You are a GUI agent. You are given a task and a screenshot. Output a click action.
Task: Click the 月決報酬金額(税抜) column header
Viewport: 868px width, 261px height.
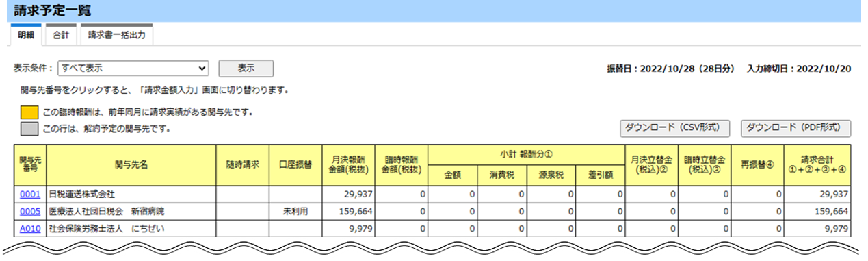point(349,164)
